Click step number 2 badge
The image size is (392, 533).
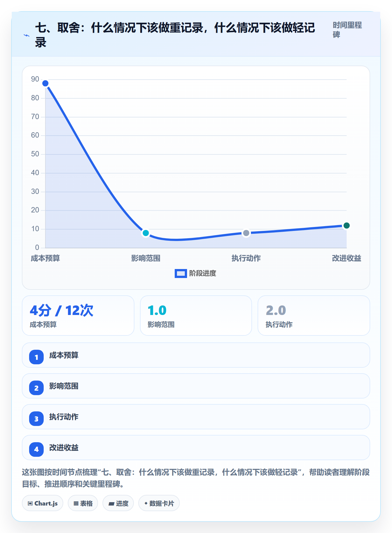click(36, 388)
